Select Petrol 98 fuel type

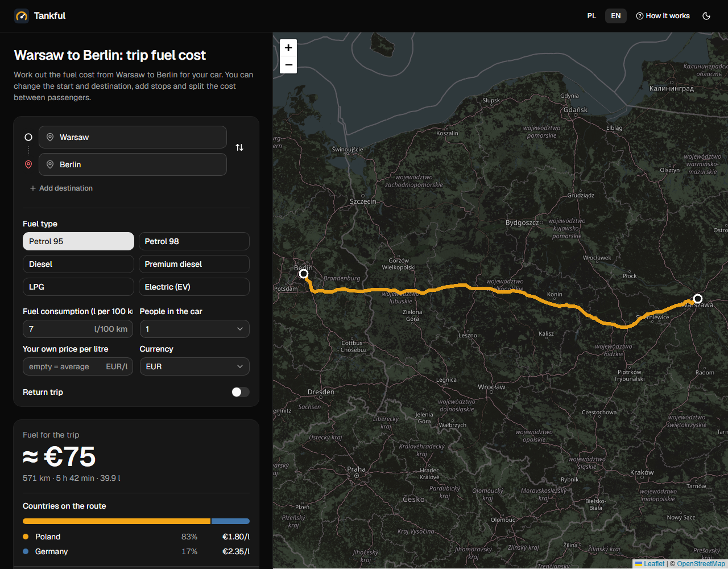(x=194, y=241)
